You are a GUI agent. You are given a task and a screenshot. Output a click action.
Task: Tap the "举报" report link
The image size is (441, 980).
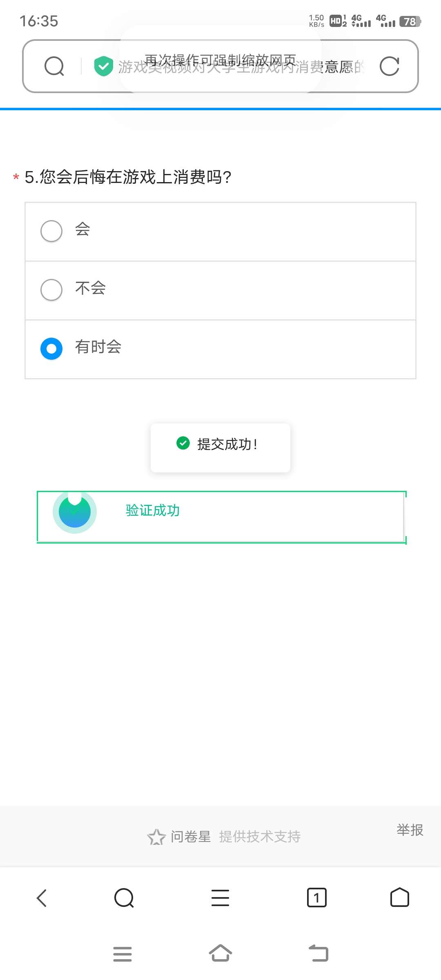[x=410, y=830]
